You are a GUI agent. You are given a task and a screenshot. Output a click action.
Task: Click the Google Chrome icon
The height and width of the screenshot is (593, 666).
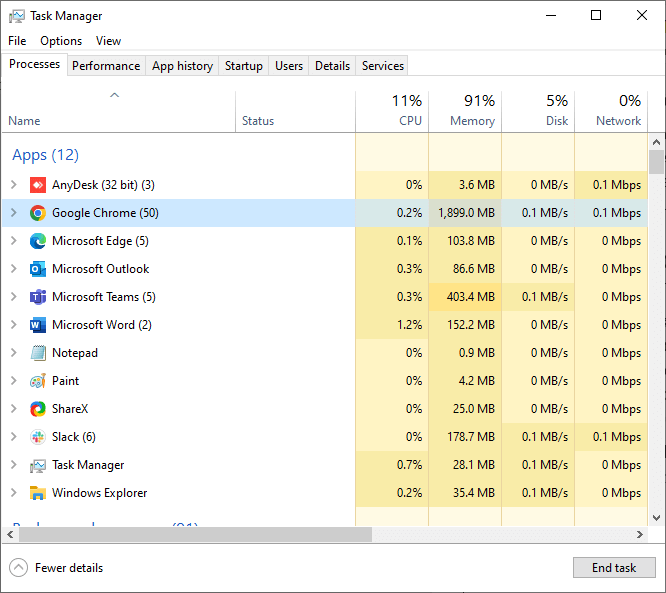38,213
